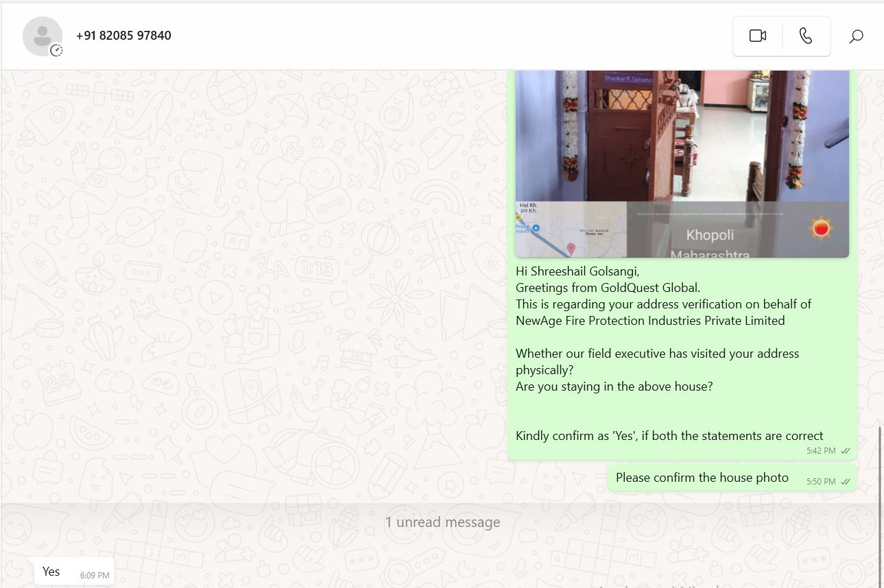Click 'NewAge Fire Protection Industries Private Limited'
The image size is (884, 588).
650,321
